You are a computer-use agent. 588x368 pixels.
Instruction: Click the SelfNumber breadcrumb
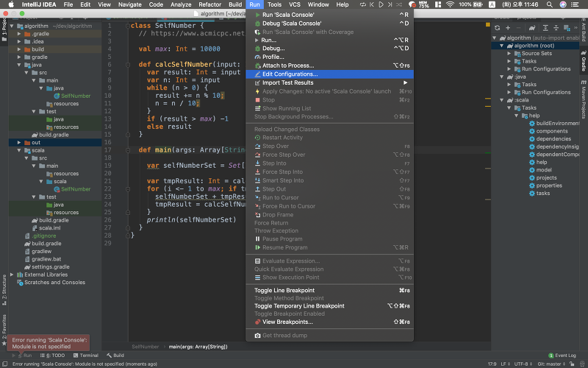coord(145,347)
